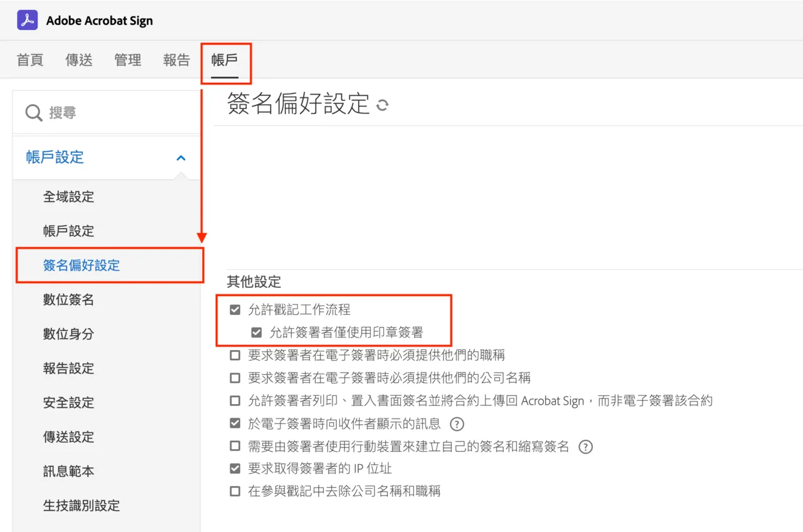Image resolution: width=803 pixels, height=532 pixels.
Task: Open 傳送設定 in sidebar
Action: pyautogui.click(x=68, y=437)
